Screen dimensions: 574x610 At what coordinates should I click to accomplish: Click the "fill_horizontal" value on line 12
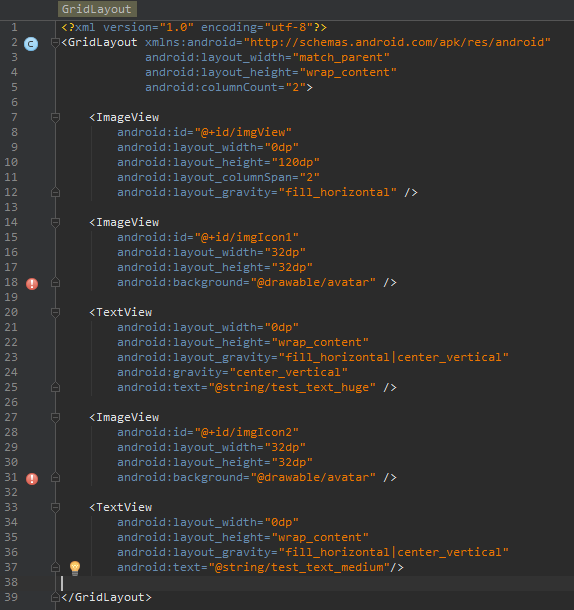[337, 192]
